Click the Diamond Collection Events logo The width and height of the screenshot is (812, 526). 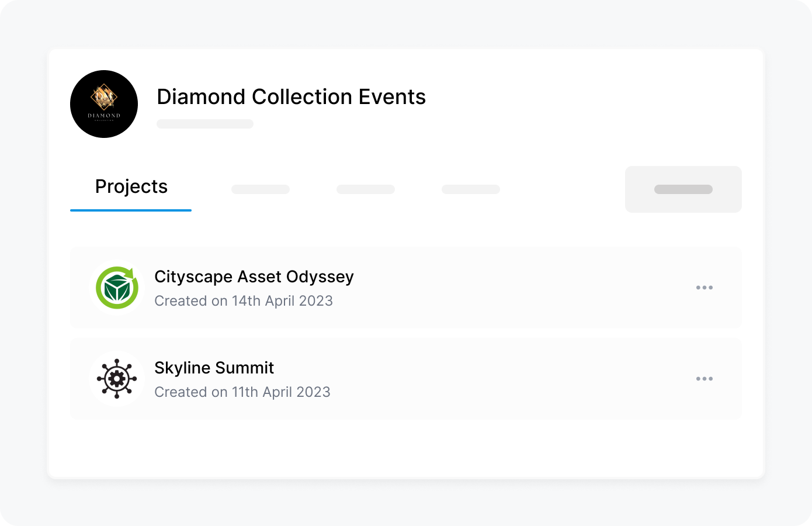click(x=104, y=103)
